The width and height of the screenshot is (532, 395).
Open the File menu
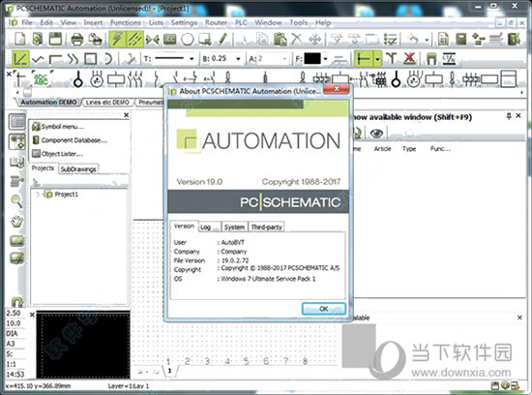[x=27, y=23]
